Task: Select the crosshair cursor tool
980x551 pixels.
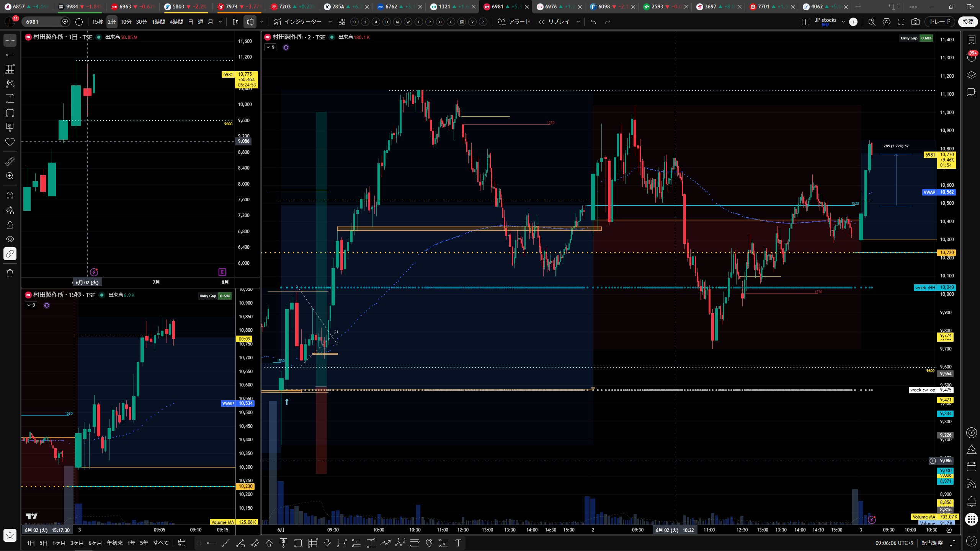Action: pyautogui.click(x=10, y=40)
